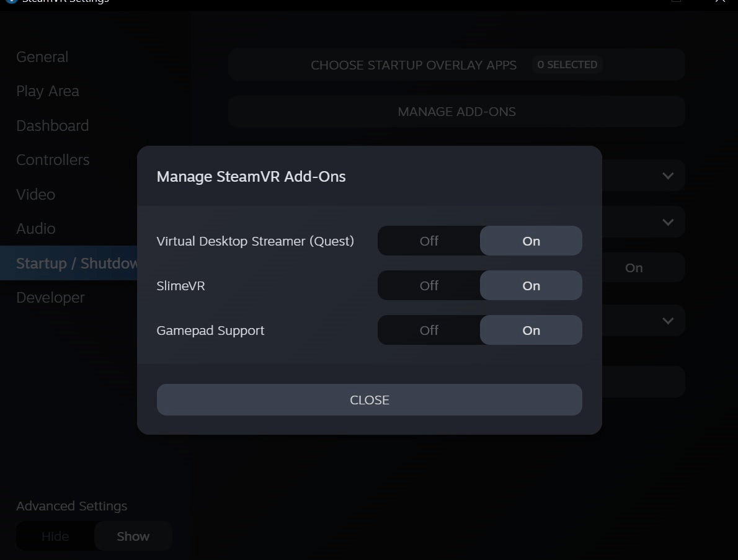This screenshot has height=560, width=738.
Task: Open the Developer settings tab
Action: pyautogui.click(x=50, y=298)
